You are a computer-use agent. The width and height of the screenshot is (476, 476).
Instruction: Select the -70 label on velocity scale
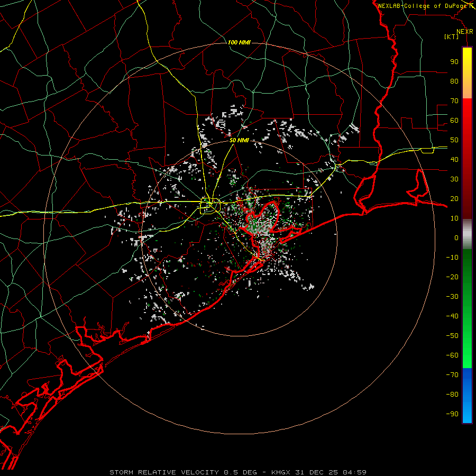[452, 375]
